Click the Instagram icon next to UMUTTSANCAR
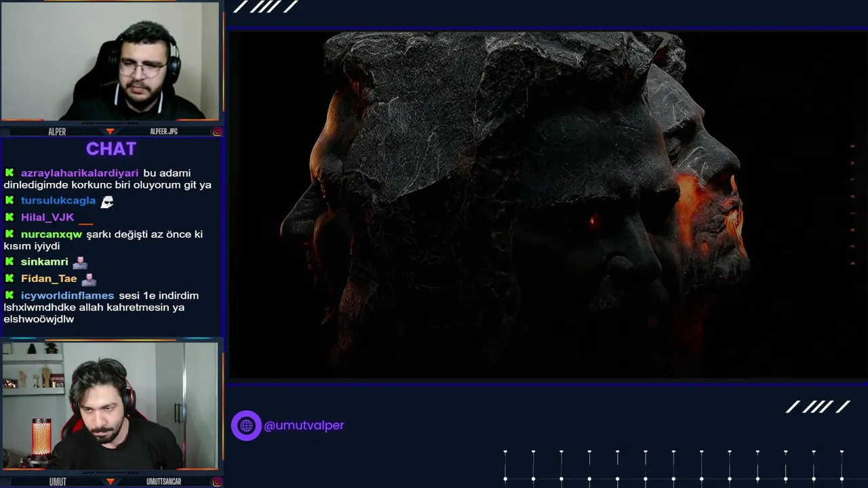868x488 pixels. 217,481
